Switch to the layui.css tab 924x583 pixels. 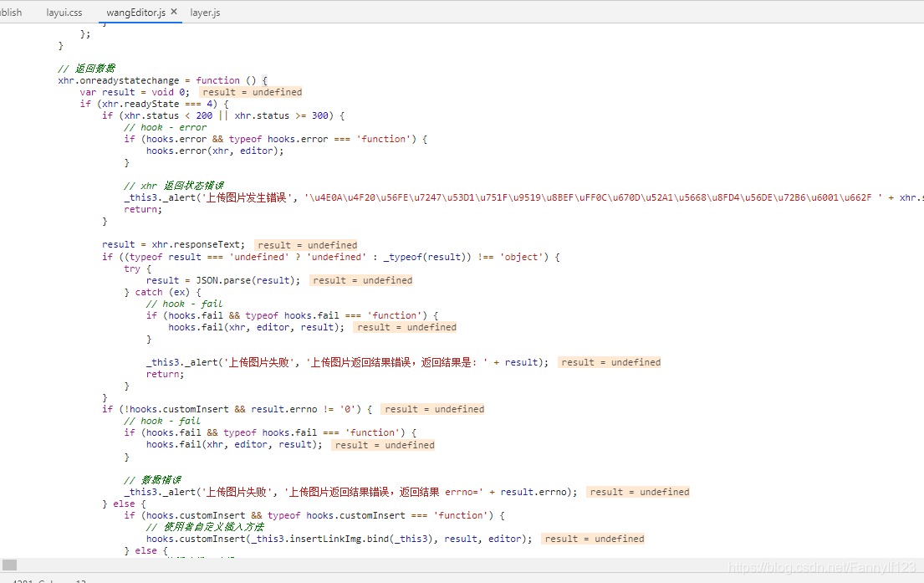[x=64, y=13]
